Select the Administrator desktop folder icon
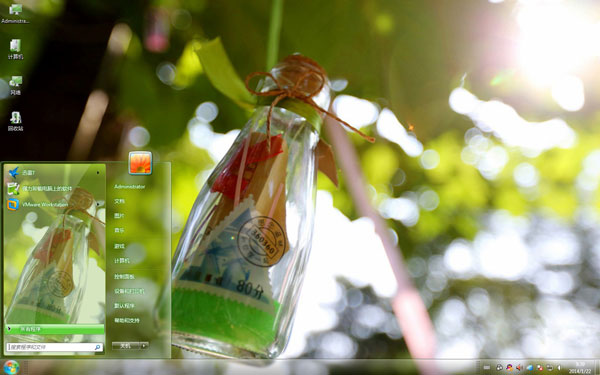 [x=15, y=13]
